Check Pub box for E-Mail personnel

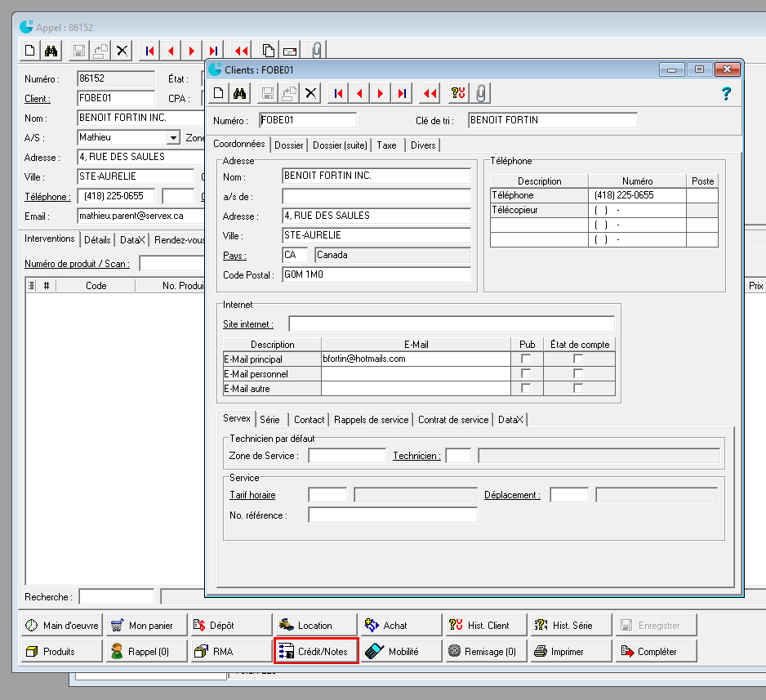coord(526,374)
